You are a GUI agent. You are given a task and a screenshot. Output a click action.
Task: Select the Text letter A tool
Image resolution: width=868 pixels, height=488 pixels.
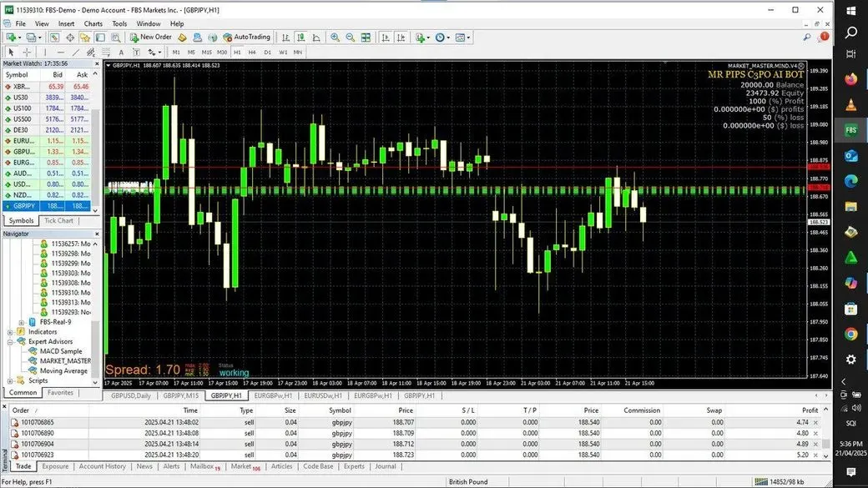tap(121, 52)
